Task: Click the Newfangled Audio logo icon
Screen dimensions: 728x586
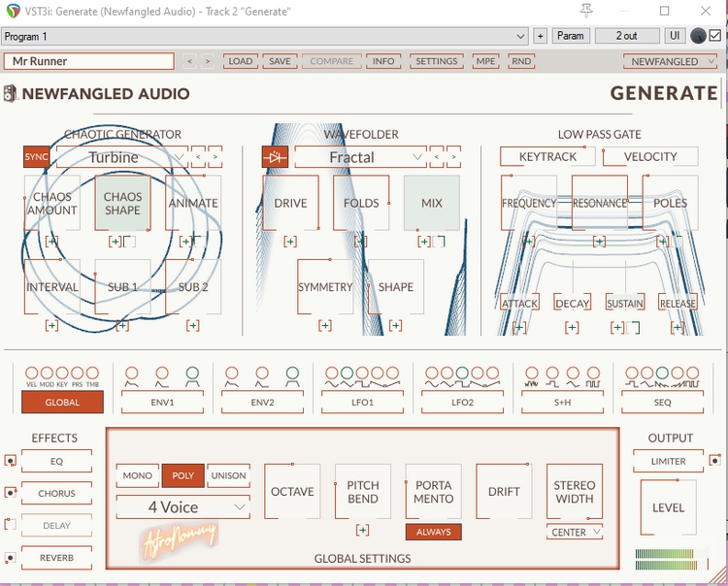Action: pos(11,93)
